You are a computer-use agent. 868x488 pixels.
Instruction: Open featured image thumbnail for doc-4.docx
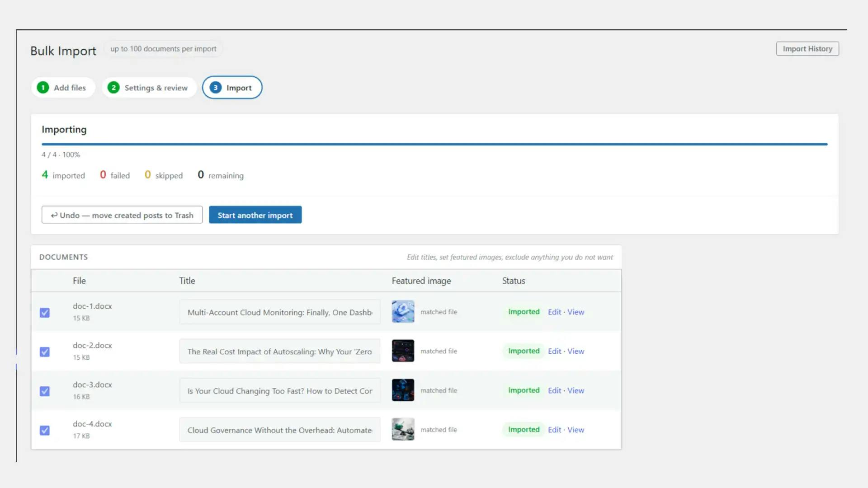[403, 430]
